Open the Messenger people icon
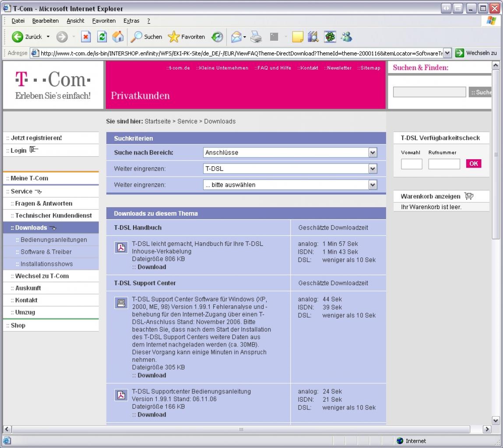Screen dimensions: 503x448 coord(346,37)
